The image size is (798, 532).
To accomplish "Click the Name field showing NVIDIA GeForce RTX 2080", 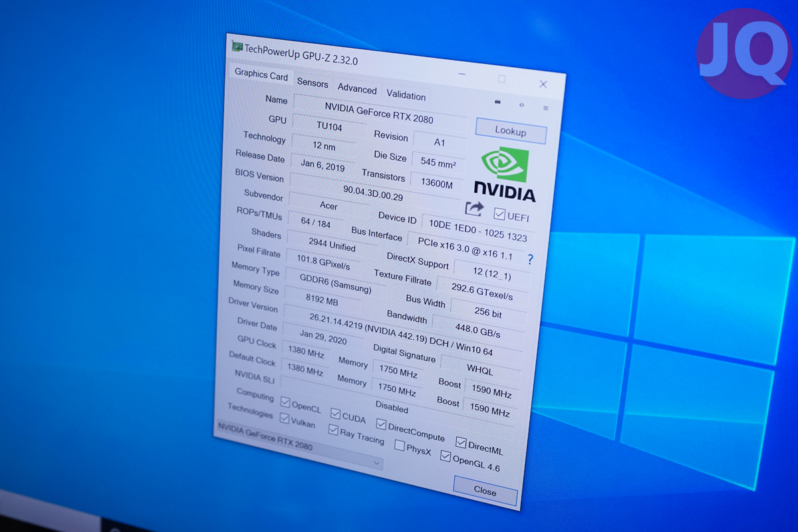I will pyautogui.click(x=380, y=112).
